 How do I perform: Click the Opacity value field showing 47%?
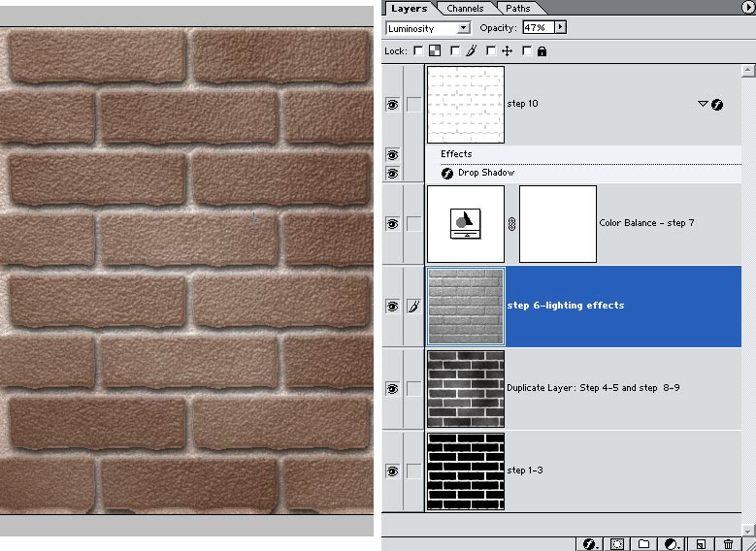pyautogui.click(x=539, y=27)
